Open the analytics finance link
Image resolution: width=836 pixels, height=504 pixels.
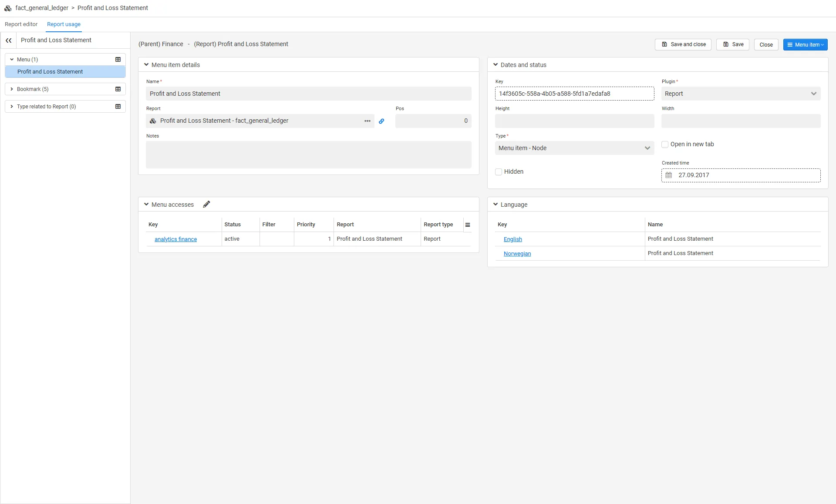pos(175,239)
